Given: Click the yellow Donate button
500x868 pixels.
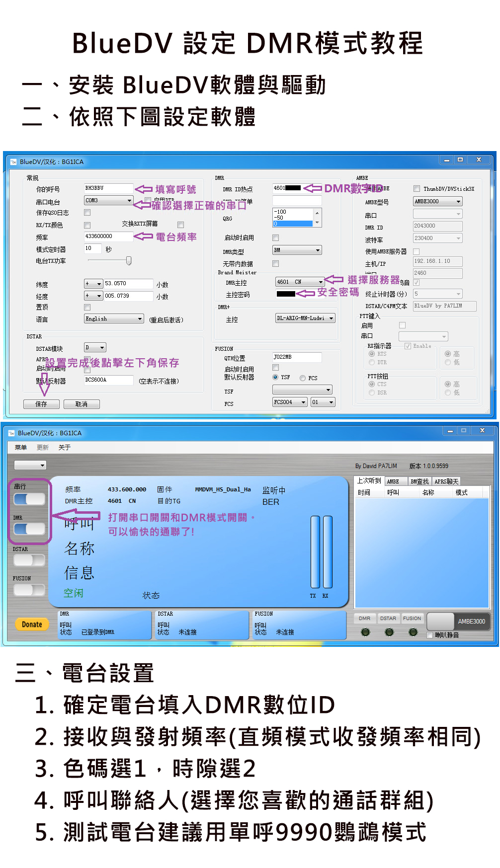Looking at the screenshot, I should point(32,625).
